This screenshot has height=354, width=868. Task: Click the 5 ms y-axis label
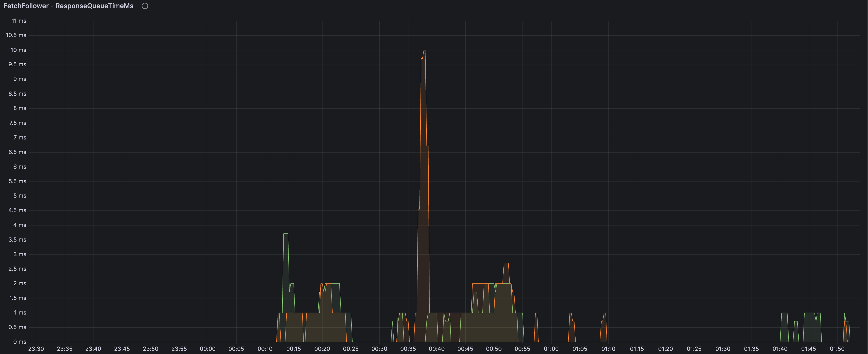point(20,195)
